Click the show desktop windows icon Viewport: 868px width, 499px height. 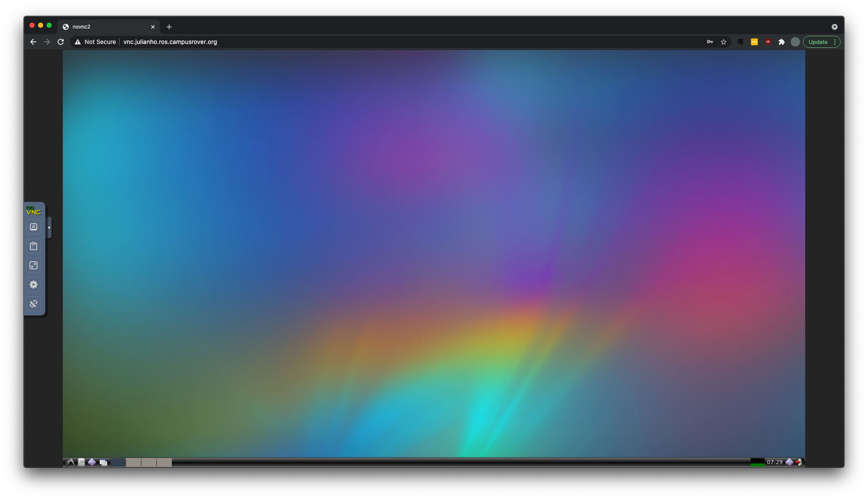tap(103, 462)
